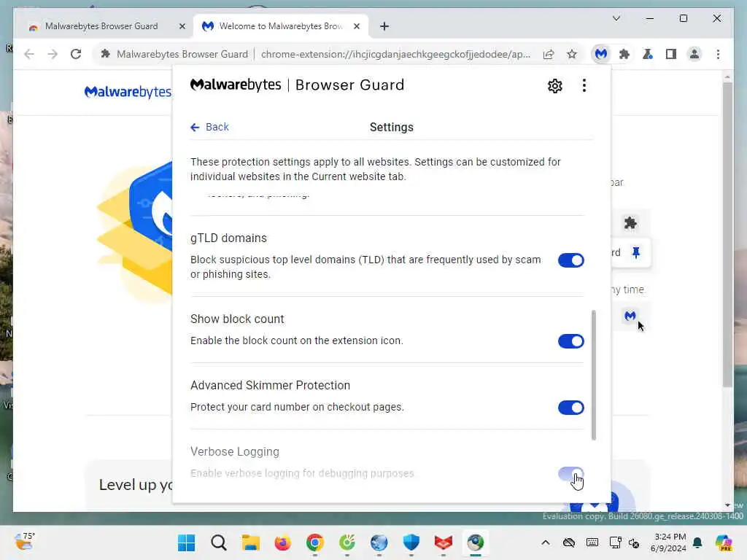Viewport: 747px width, 560px height.
Task: Close the Welcome to Malwarebytes tab
Action: [x=356, y=26]
